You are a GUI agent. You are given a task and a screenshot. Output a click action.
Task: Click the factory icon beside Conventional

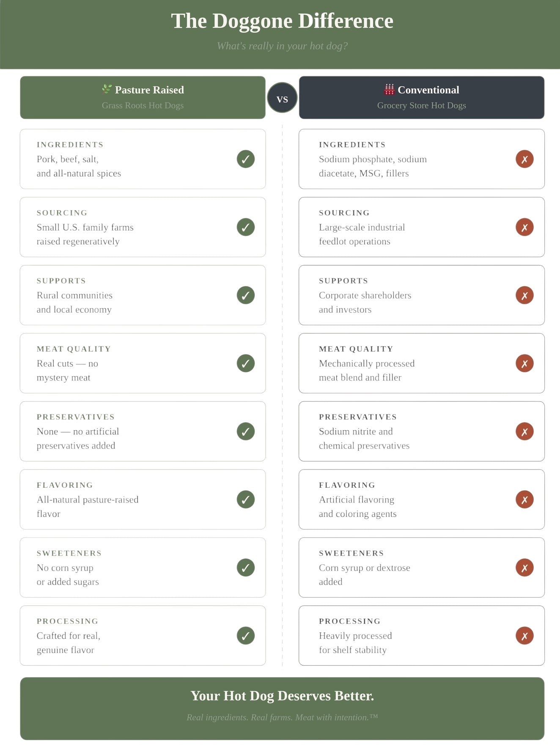coord(389,89)
